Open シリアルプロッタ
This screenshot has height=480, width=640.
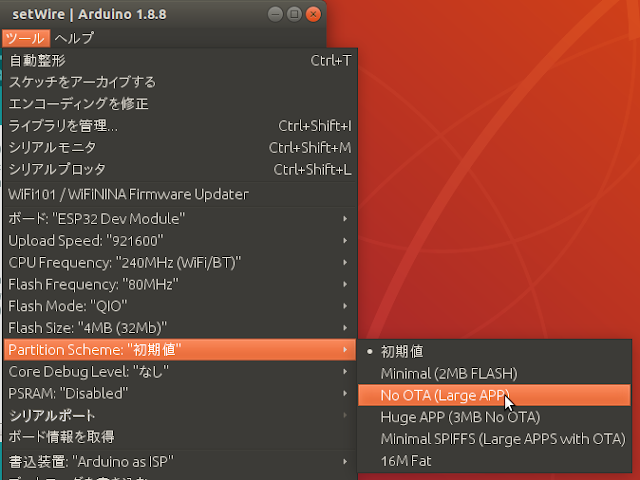point(180,169)
